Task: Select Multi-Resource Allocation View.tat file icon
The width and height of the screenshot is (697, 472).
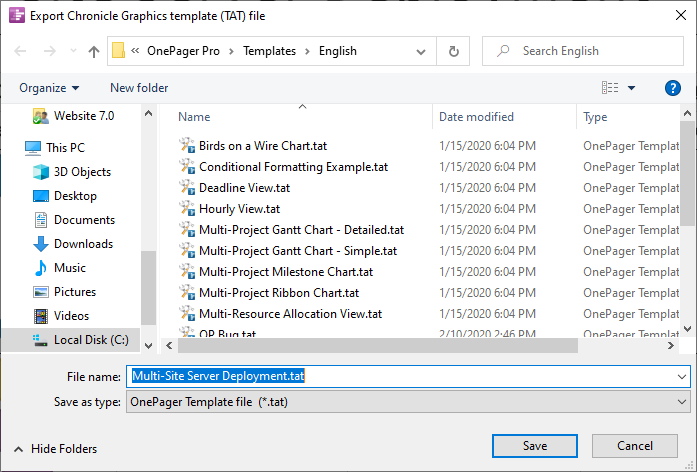Action: (187, 314)
